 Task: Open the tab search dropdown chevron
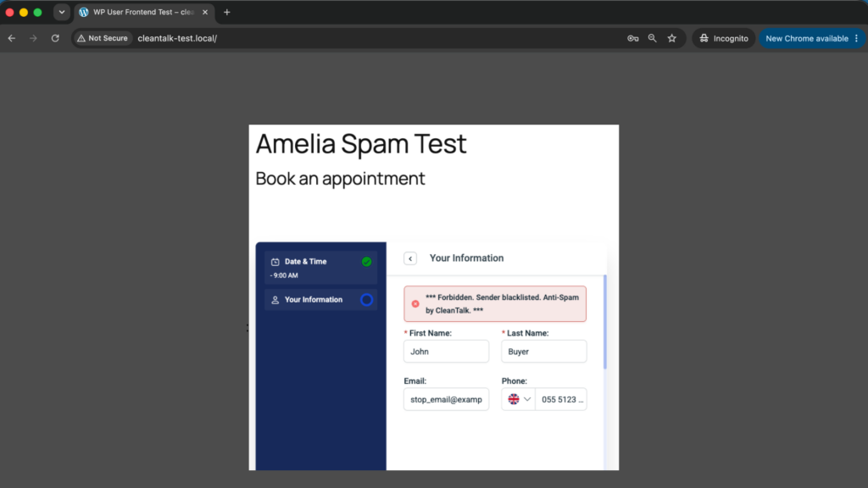(x=61, y=12)
